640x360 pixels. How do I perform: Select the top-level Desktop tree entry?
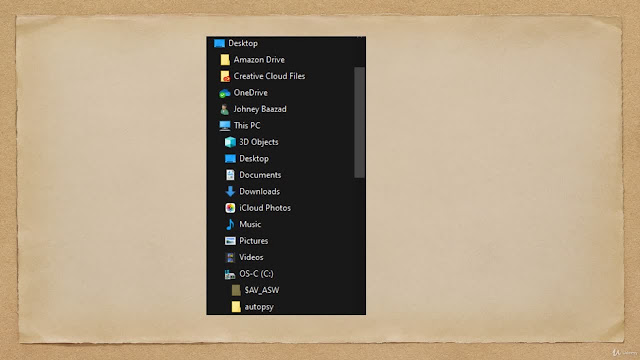click(x=236, y=43)
